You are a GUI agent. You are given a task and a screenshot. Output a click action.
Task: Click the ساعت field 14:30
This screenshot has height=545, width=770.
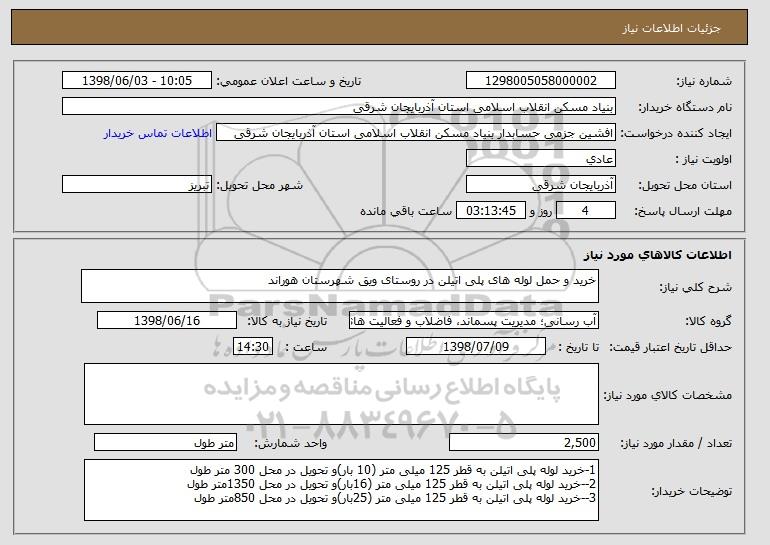coord(253,347)
